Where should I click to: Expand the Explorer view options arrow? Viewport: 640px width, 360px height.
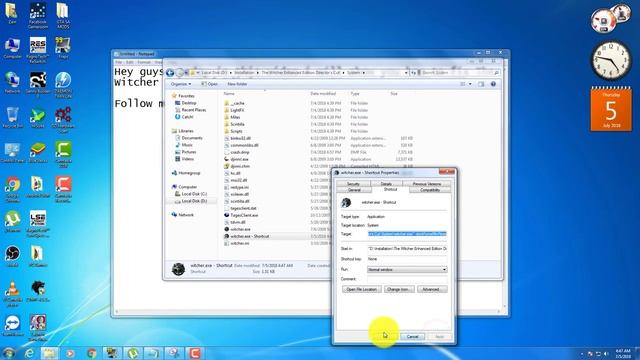[x=470, y=84]
